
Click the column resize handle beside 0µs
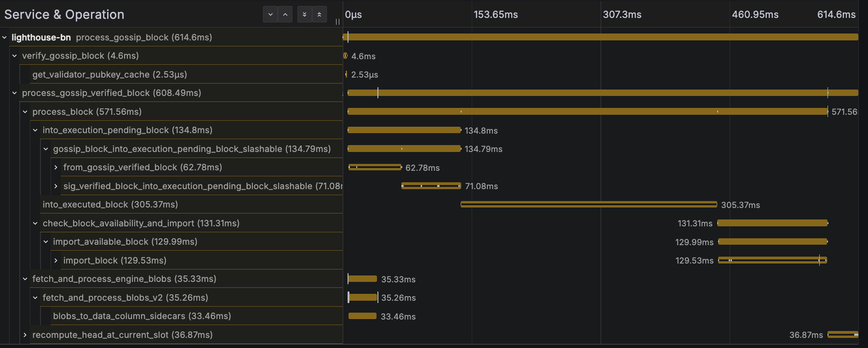(337, 22)
